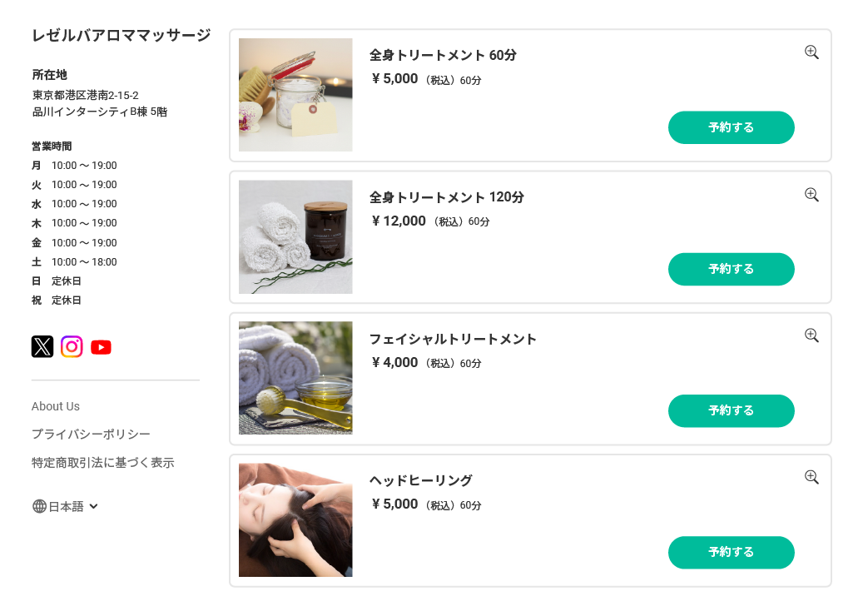
Task: Book the 全身トリートメント 120分 course
Action: tap(731, 269)
